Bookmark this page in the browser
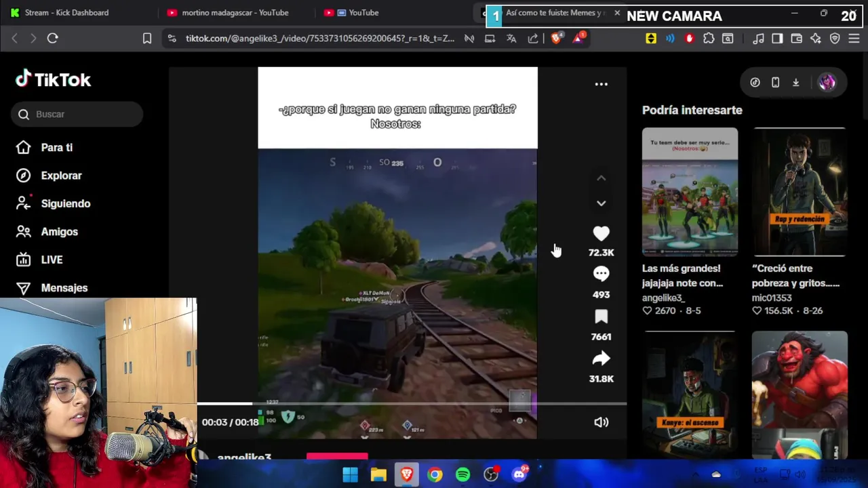The height and width of the screenshot is (488, 868). [x=147, y=39]
